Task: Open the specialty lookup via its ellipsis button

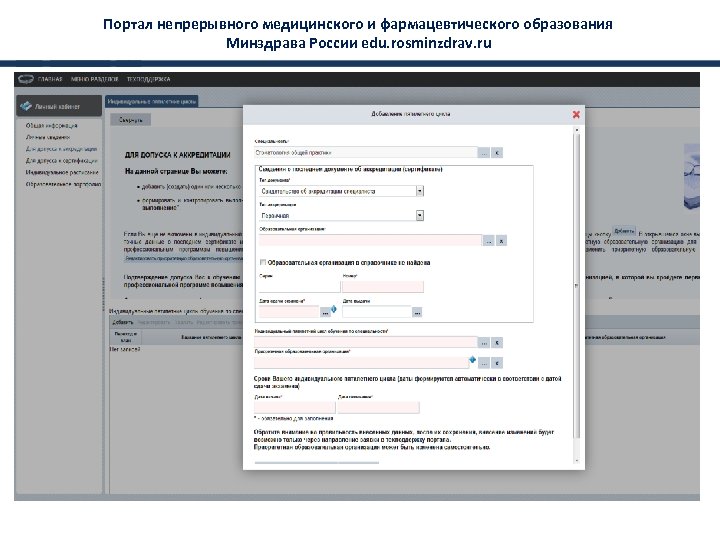Action: tap(484, 153)
